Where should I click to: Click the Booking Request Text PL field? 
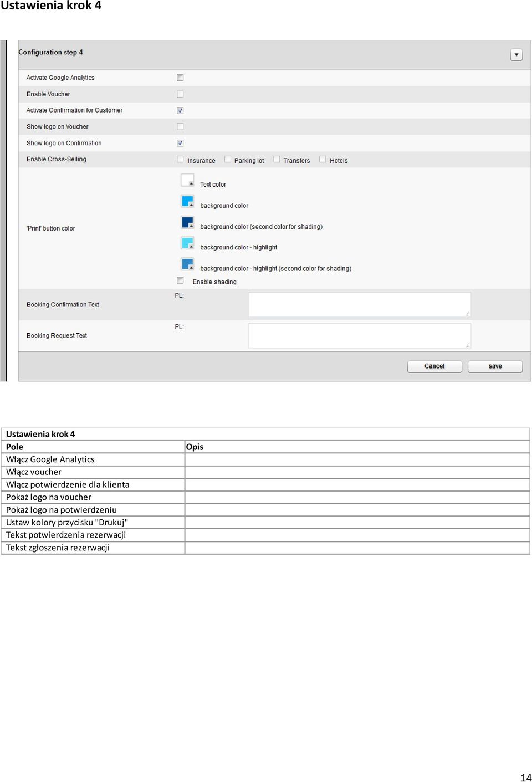[360, 335]
